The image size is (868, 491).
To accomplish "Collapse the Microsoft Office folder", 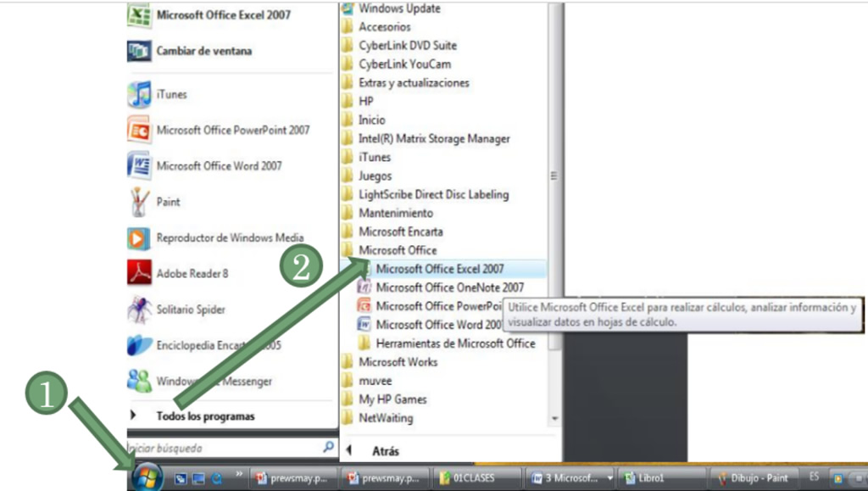I will pos(397,250).
